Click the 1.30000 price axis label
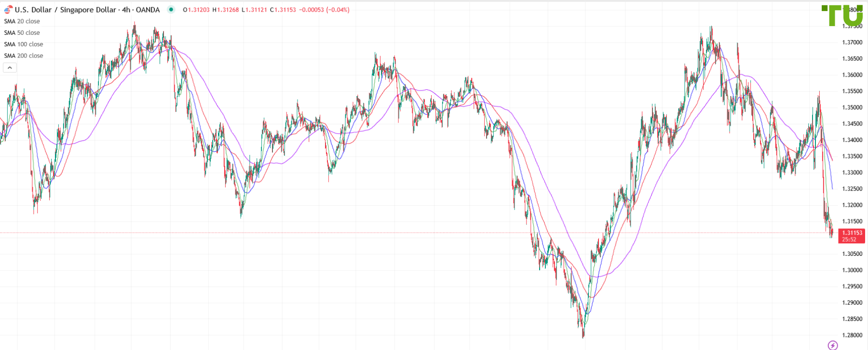The image size is (868, 350). click(852, 270)
